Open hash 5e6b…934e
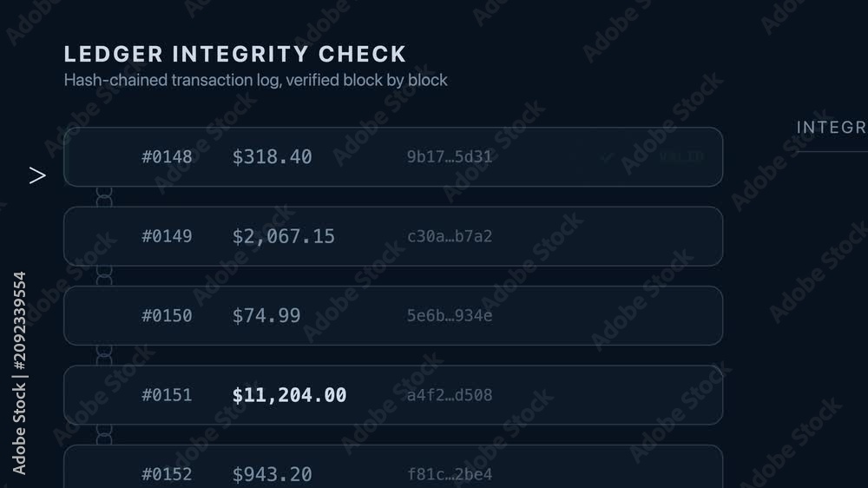This screenshot has width=868, height=488. coord(450,316)
